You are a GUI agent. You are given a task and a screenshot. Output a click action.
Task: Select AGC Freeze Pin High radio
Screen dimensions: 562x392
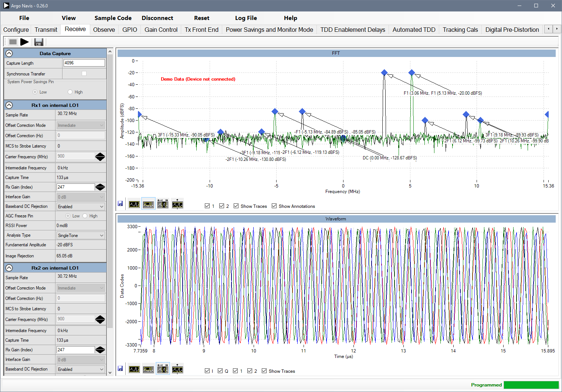pos(85,216)
